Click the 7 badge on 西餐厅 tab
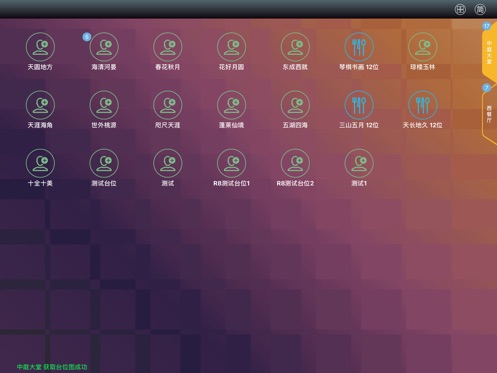Screen dimensions: 497x373 point(486,88)
